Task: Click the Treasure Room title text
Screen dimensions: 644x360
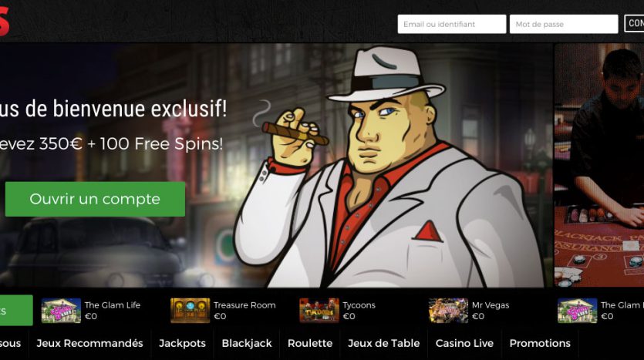Action: (244, 305)
